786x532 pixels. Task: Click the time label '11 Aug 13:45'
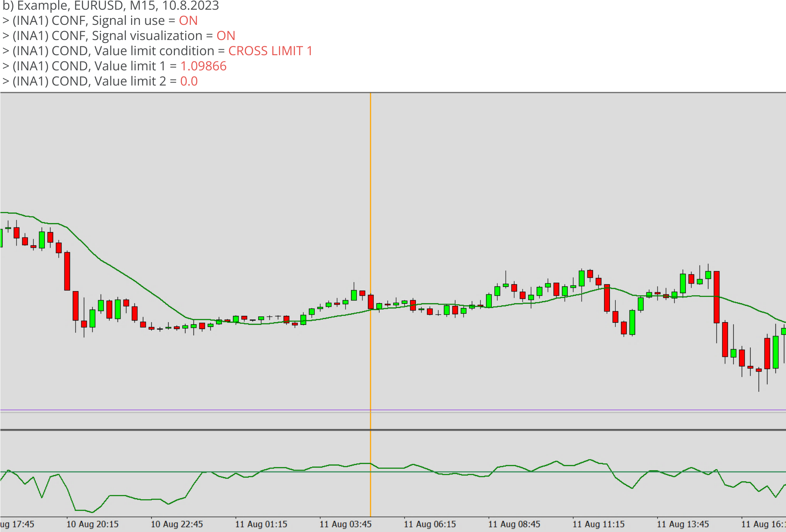[683, 524]
